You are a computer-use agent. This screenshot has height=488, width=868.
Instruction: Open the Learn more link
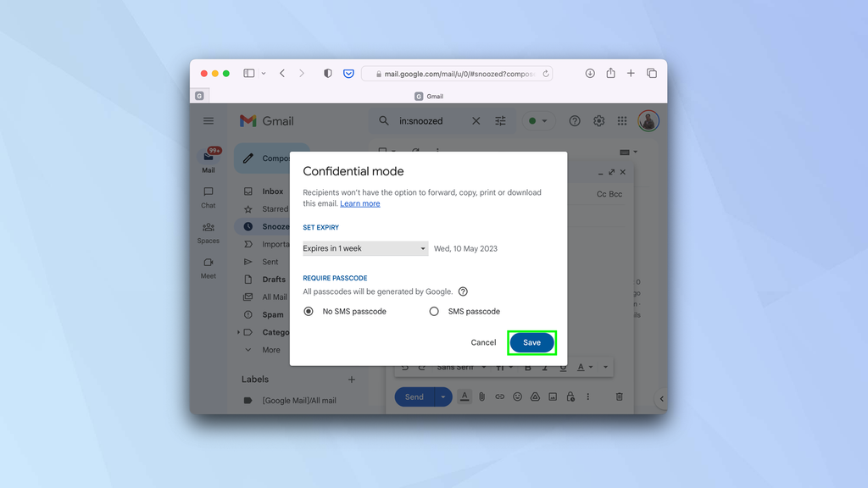pyautogui.click(x=360, y=203)
